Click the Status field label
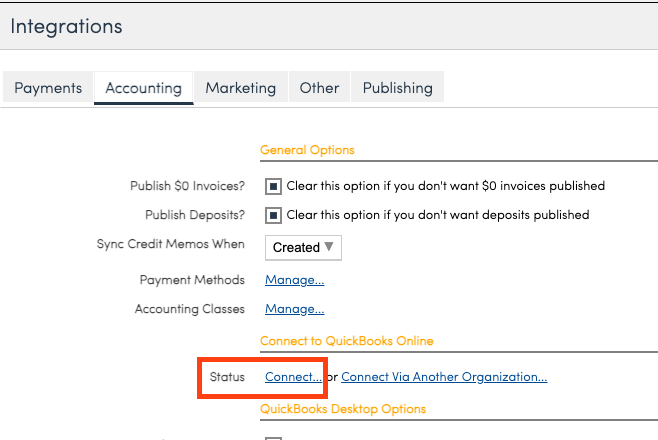The image size is (658, 440). click(227, 377)
